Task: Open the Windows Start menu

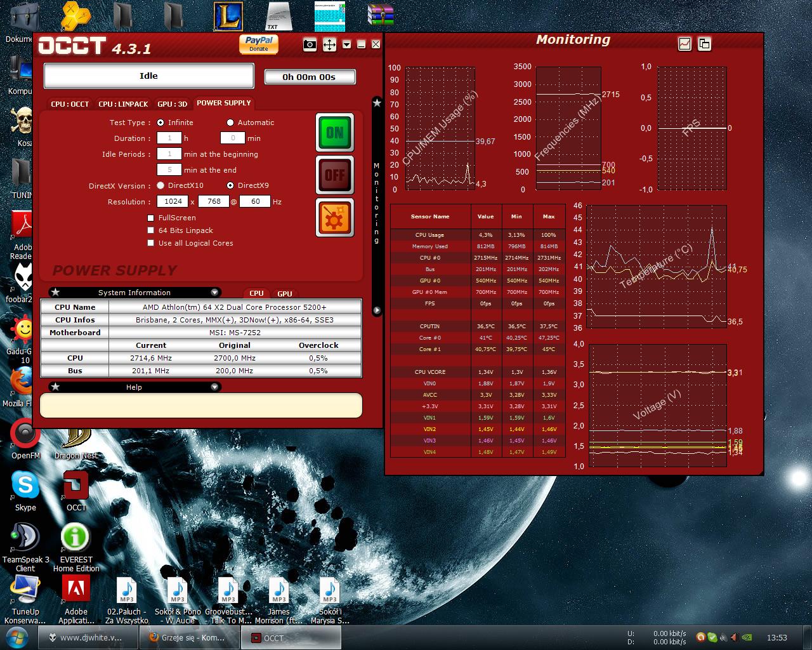Action: [17, 637]
